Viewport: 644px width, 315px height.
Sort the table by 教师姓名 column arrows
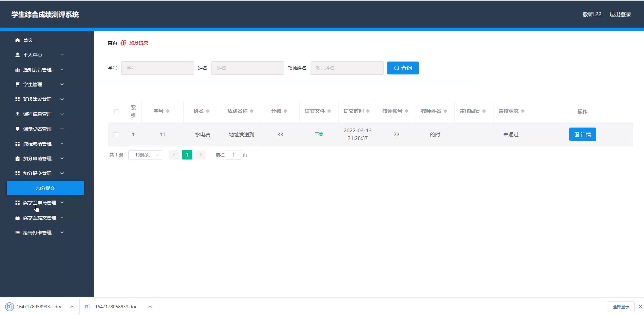click(x=445, y=111)
